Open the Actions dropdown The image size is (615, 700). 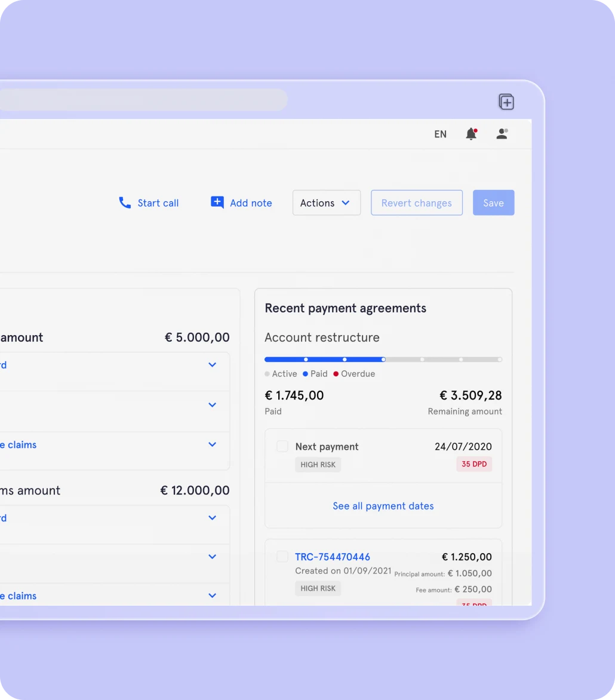pos(326,203)
